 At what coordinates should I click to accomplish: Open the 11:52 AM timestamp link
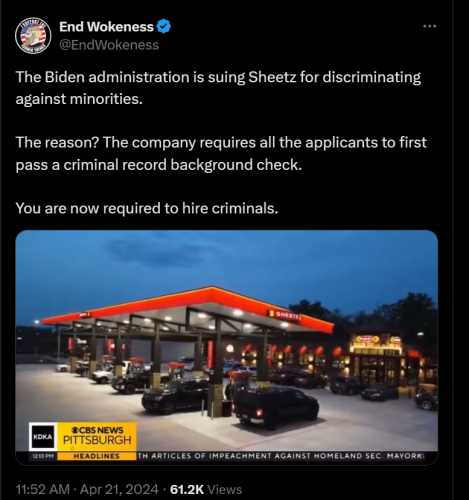click(x=42, y=489)
